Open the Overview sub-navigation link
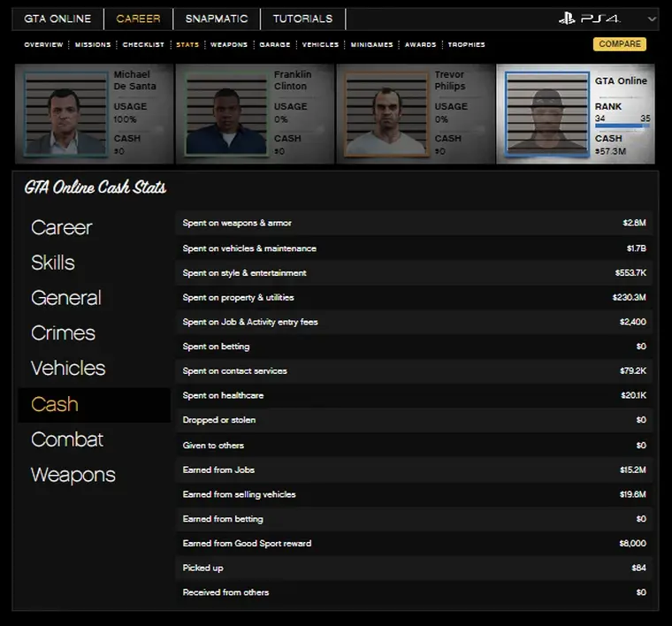 click(x=43, y=44)
